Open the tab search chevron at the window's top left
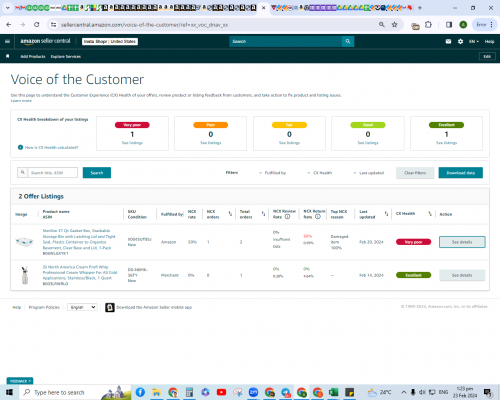 pyautogui.click(x=7, y=8)
